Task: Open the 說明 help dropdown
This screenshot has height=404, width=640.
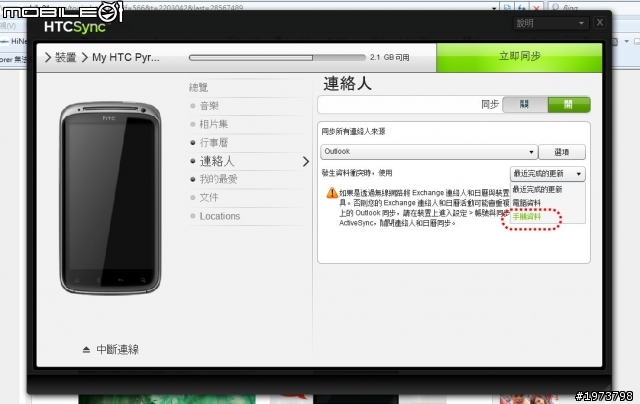Action: (550, 23)
